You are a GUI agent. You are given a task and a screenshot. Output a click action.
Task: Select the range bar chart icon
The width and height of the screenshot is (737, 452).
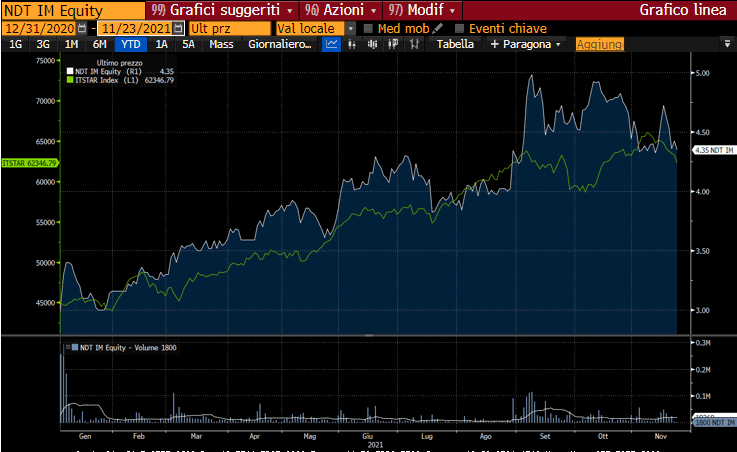414,44
